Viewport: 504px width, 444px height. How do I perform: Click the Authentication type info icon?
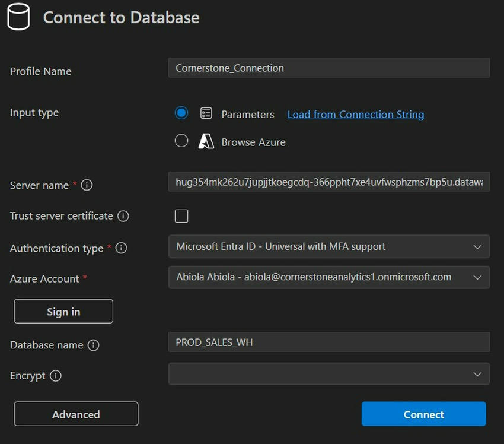(120, 248)
